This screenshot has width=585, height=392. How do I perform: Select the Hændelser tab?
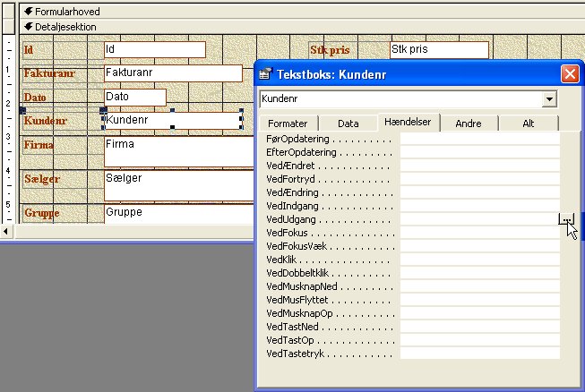408,123
